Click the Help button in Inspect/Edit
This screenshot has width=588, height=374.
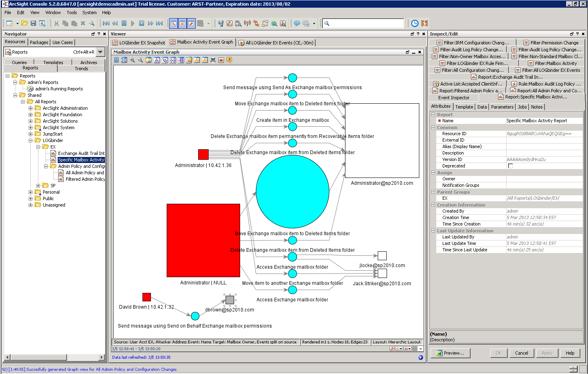click(x=570, y=353)
